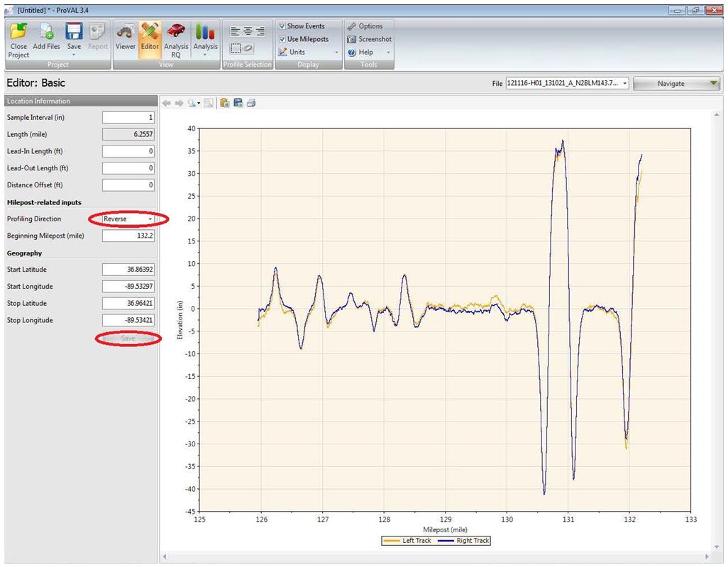
Task: Click the Options button
Action: (365, 26)
